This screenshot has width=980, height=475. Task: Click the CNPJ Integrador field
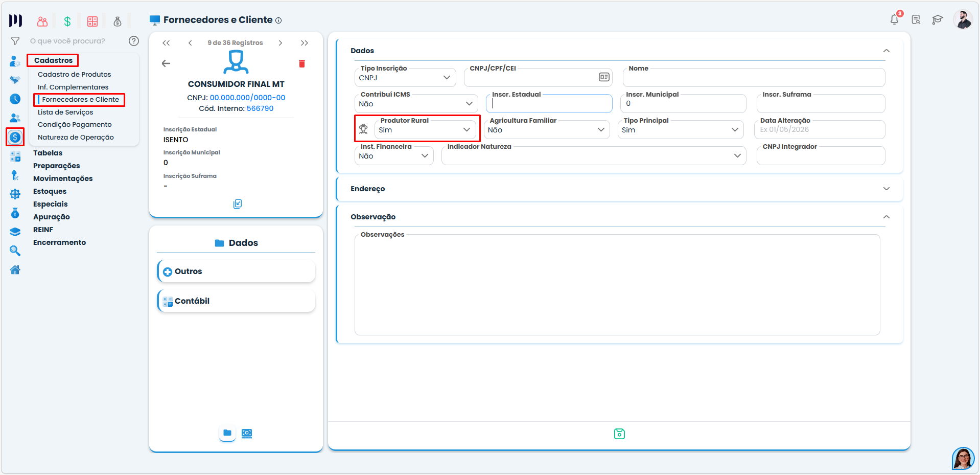click(821, 156)
